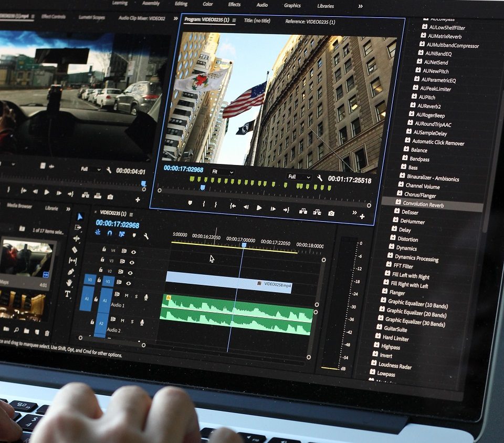Click the Step Forward playback icon
The height and width of the screenshot is (443, 504).
273,209
